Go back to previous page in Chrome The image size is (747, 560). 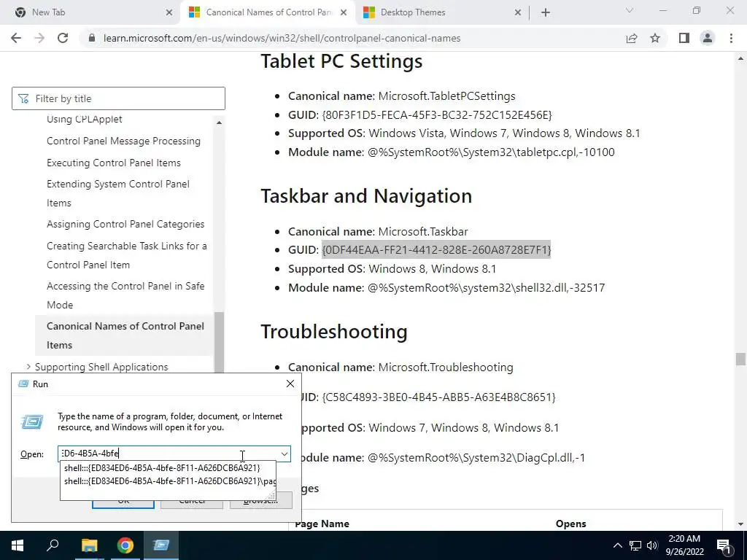[x=16, y=38]
